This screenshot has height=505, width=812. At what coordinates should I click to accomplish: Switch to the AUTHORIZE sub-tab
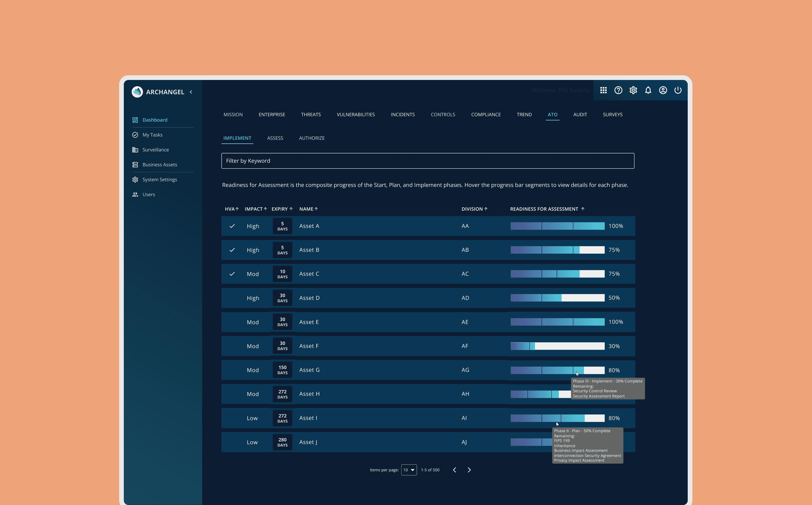click(x=312, y=138)
